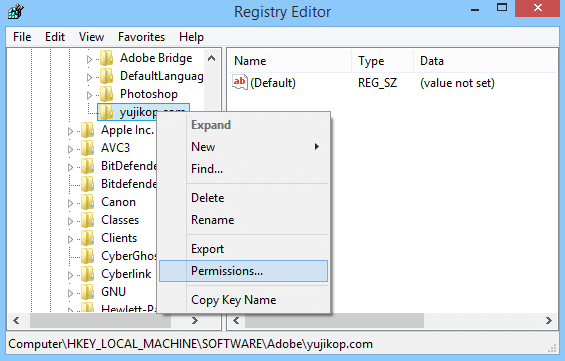Image resolution: width=565 pixels, height=361 pixels.
Task: Click the (value not set) data cell
Action: tap(457, 83)
